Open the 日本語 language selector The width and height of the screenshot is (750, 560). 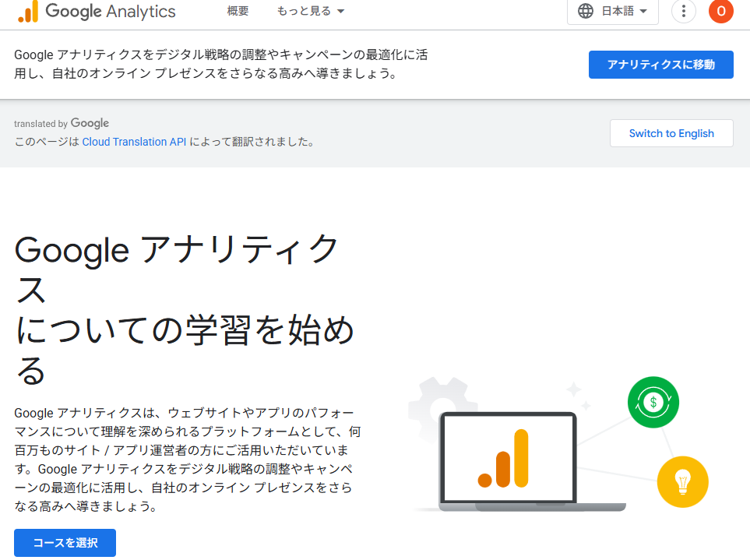tap(613, 11)
